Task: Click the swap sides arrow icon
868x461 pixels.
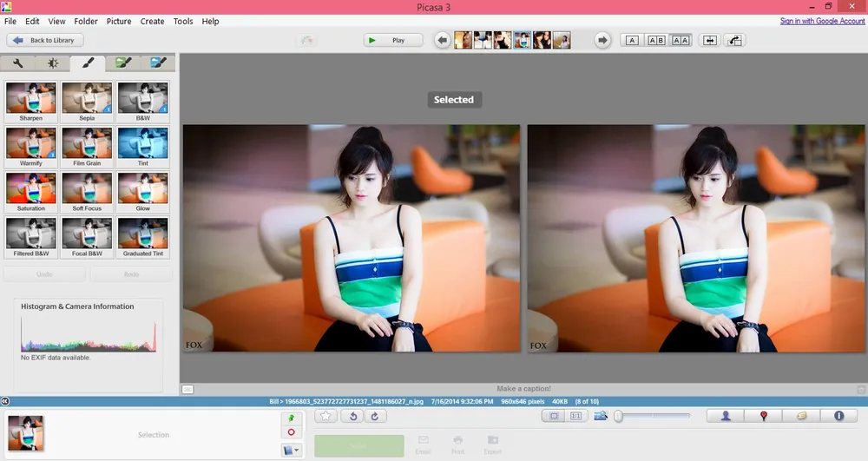Action: click(x=734, y=41)
